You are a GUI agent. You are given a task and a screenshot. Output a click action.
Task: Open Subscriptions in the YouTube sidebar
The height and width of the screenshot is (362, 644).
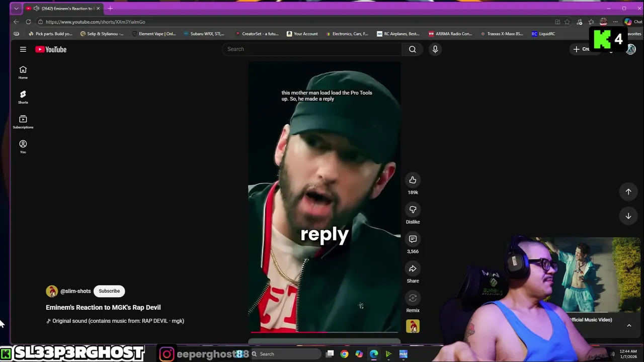pos(23,122)
